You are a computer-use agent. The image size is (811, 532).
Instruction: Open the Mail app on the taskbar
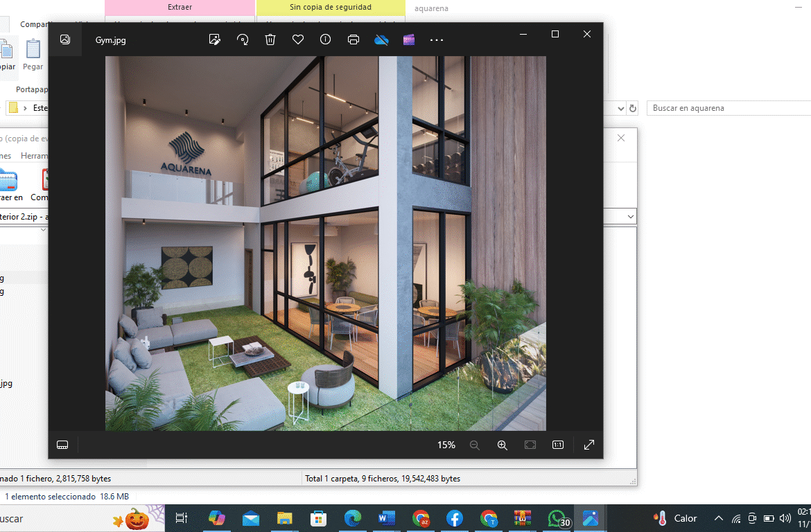pos(251,518)
